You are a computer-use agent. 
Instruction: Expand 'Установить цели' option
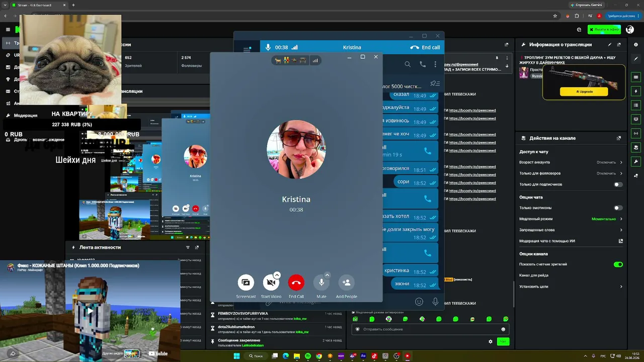point(571,287)
